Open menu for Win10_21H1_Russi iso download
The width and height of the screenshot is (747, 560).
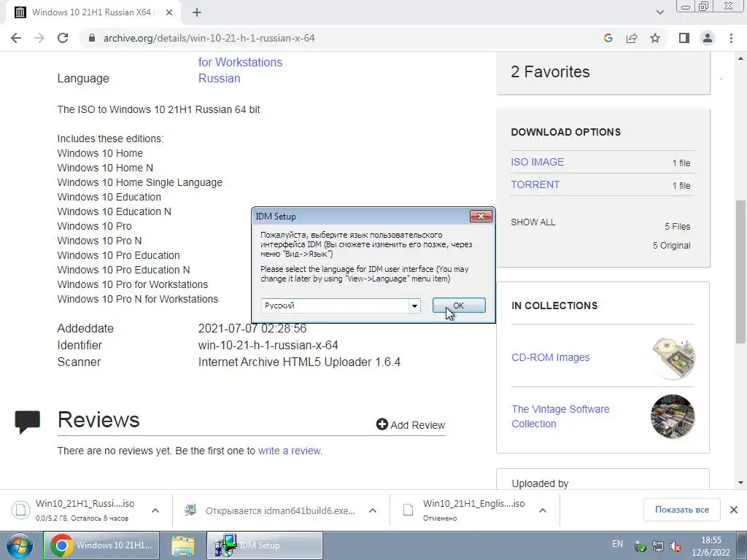pyautogui.click(x=155, y=510)
